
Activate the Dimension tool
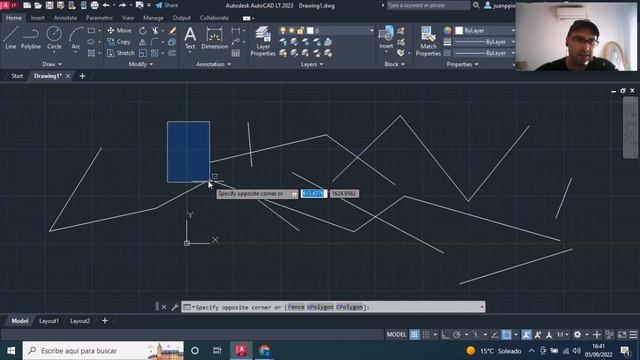tap(215, 38)
